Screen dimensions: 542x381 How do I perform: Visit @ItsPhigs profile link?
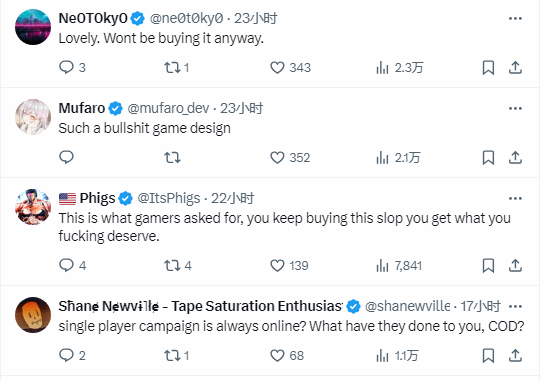point(169,198)
